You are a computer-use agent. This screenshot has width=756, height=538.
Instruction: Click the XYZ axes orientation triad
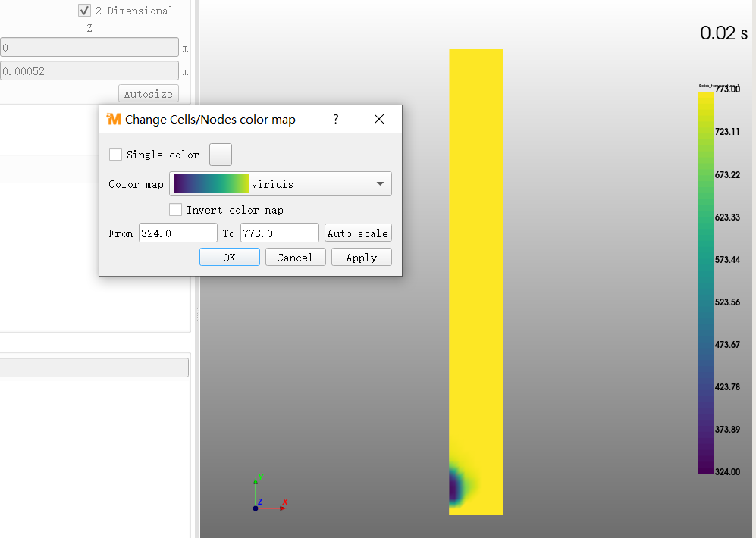coord(267,495)
